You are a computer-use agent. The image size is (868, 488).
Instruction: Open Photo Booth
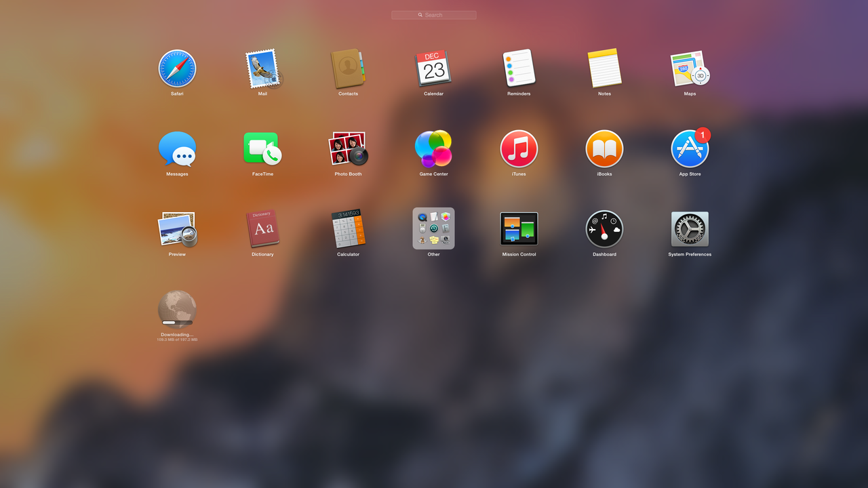[348, 149]
